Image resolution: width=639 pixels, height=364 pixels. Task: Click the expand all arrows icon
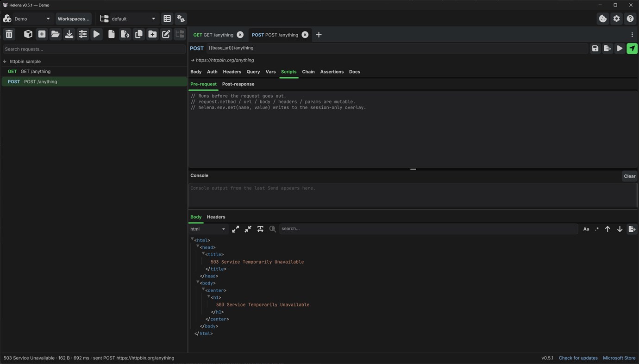[236, 229]
